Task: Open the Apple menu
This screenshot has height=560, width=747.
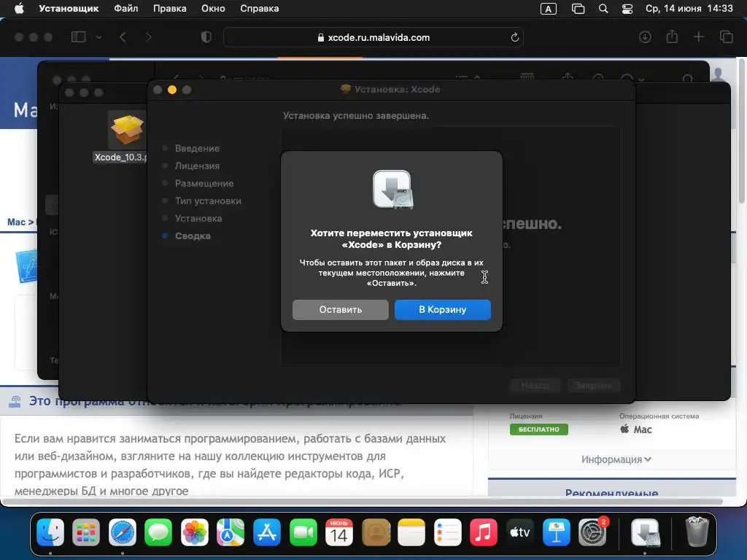Action: (19, 9)
